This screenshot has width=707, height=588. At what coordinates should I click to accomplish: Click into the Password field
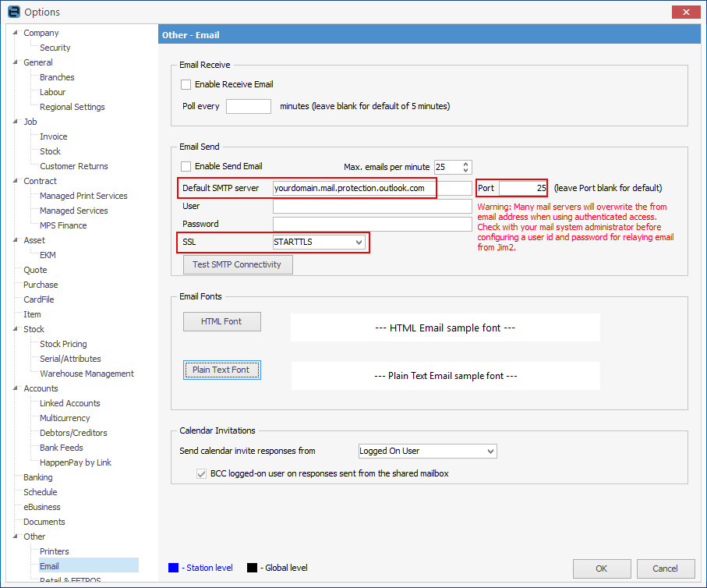373,225
